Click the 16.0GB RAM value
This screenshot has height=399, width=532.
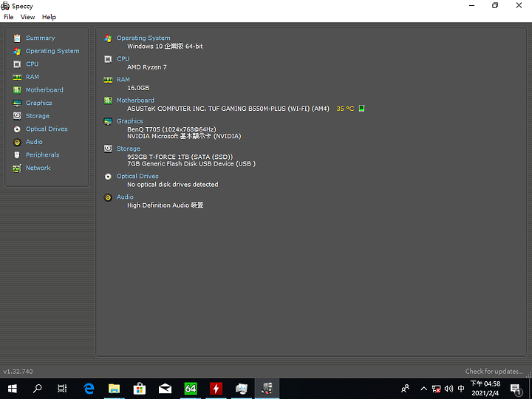click(x=138, y=88)
